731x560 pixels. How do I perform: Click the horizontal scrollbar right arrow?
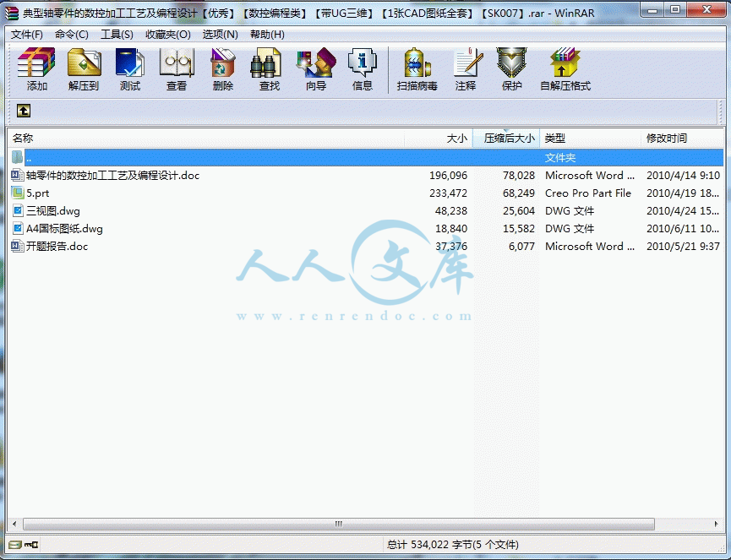(716, 524)
